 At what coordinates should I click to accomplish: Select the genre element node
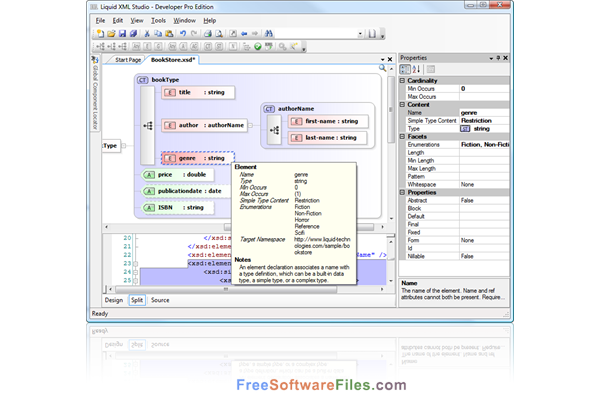198,158
